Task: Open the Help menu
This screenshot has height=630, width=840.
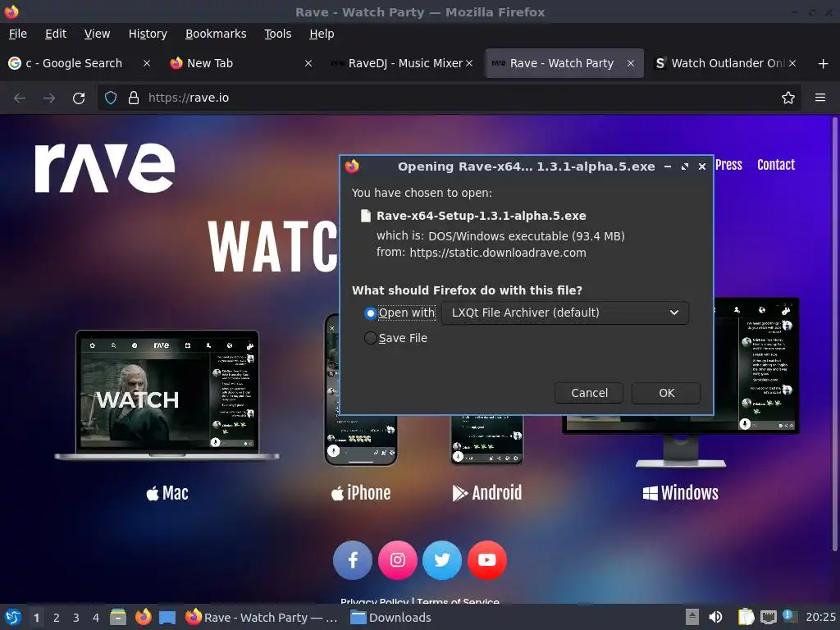Action: (x=322, y=34)
